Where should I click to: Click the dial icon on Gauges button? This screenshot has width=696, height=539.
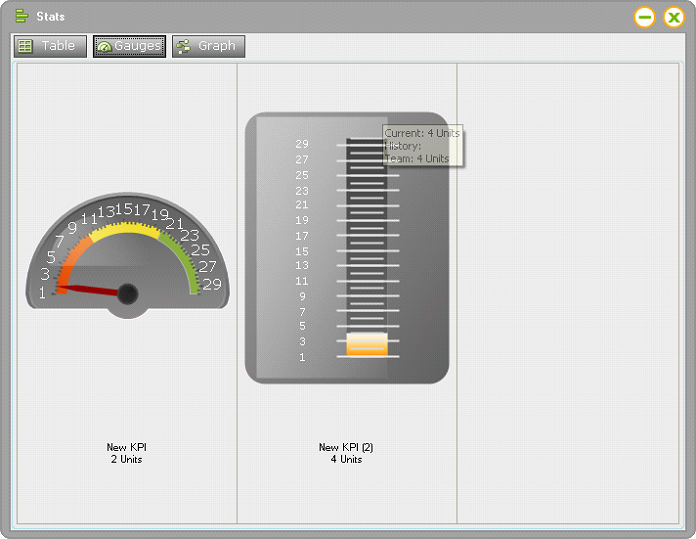point(104,47)
